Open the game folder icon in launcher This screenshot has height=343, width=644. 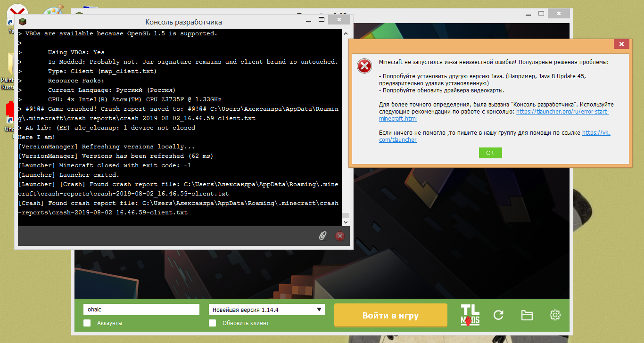527,315
